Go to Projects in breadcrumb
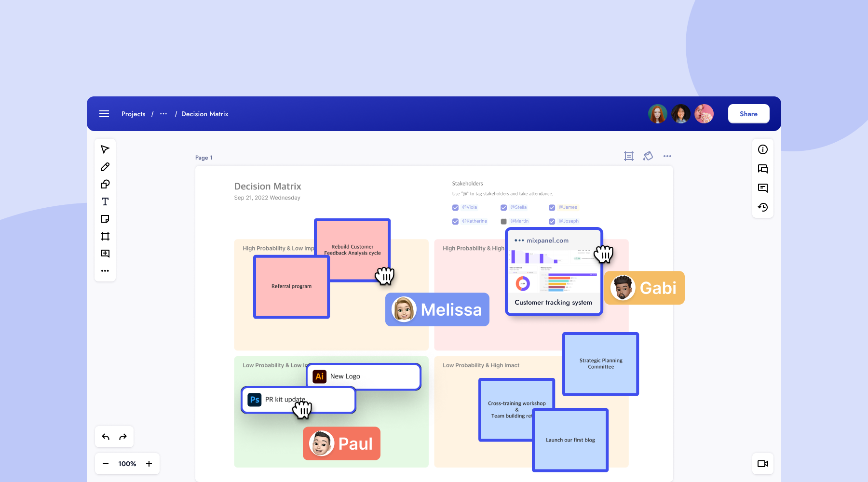This screenshot has height=482, width=868. point(133,114)
